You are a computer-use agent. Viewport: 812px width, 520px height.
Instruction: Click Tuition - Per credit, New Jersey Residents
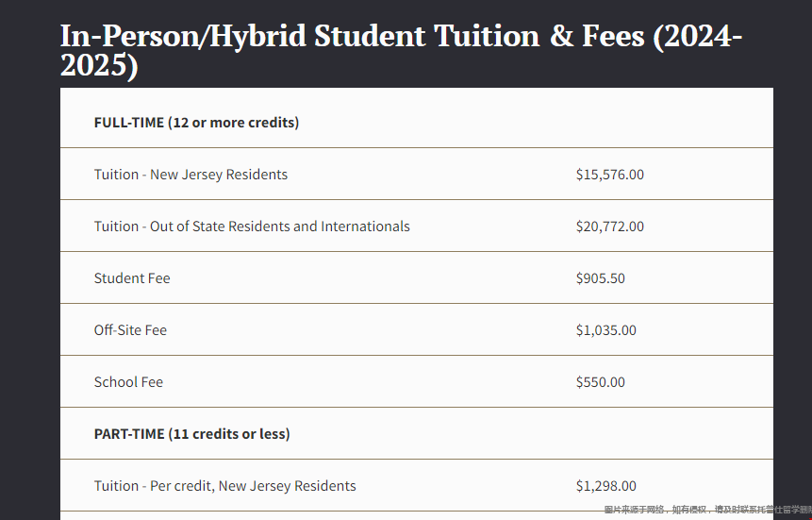coord(224,486)
